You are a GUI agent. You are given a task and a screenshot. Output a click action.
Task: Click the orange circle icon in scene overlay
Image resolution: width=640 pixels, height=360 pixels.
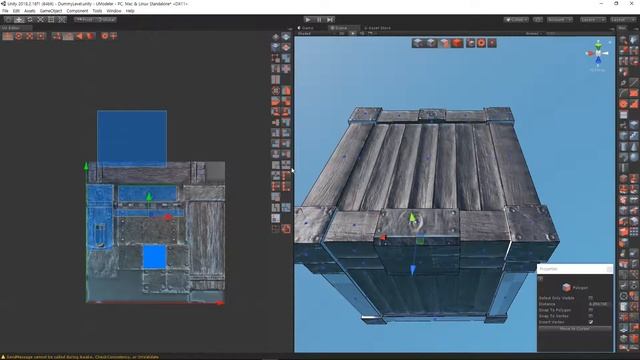pyautogui.click(x=481, y=43)
